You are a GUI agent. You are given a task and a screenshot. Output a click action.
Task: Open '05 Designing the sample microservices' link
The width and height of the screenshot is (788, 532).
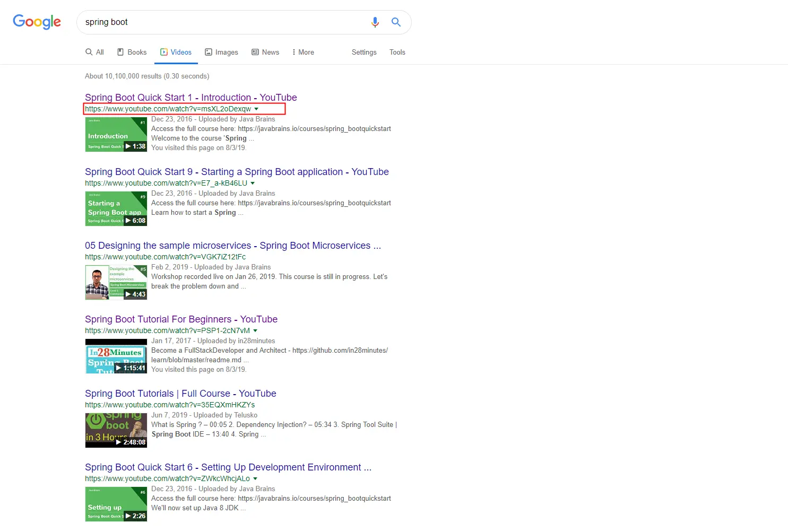coord(233,246)
